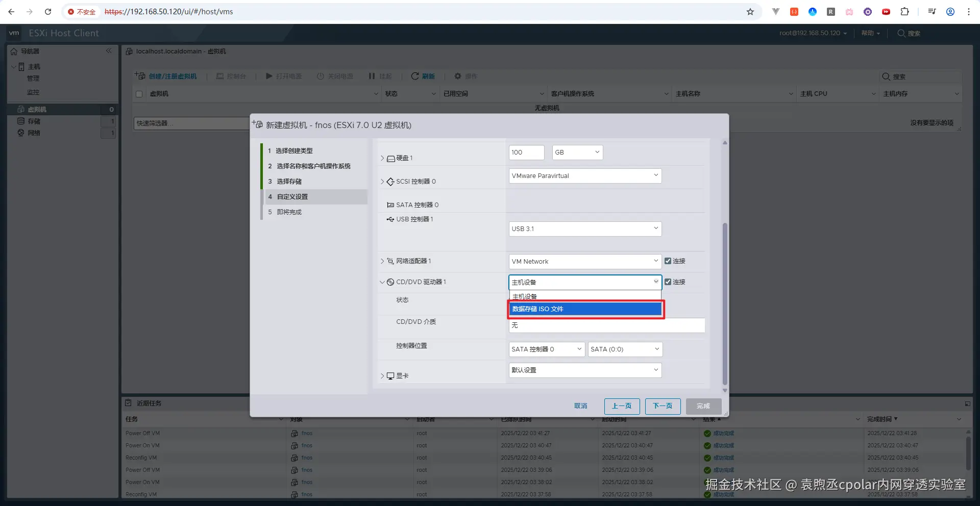Click the Networking icon in the navigator
Viewport: 980px width, 506px height.
click(21, 133)
